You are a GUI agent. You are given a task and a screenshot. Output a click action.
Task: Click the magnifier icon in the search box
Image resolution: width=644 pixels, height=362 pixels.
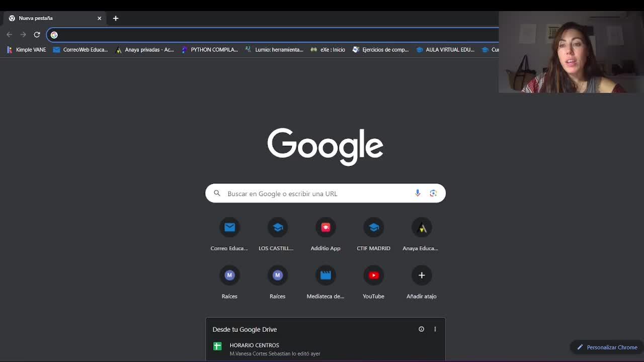pyautogui.click(x=217, y=193)
